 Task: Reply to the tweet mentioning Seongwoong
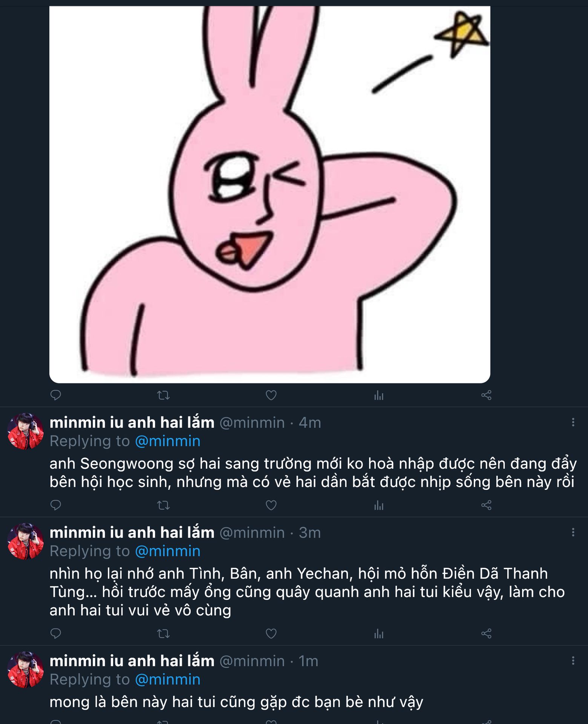point(56,505)
